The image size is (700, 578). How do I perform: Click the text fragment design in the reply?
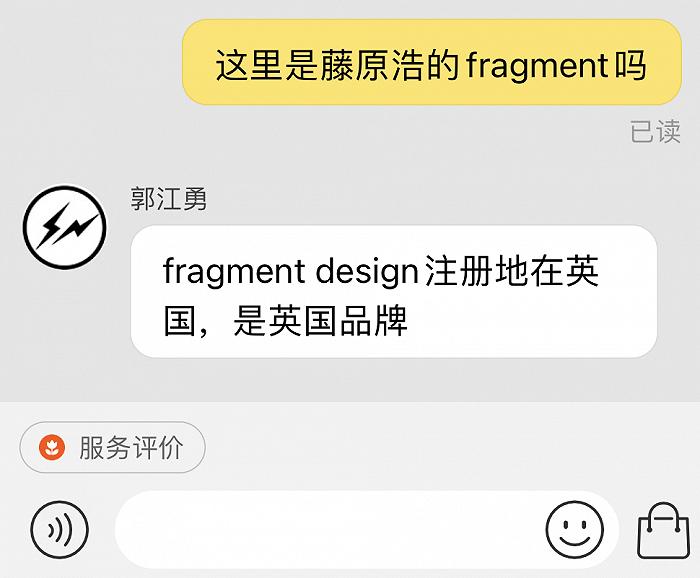coord(291,272)
